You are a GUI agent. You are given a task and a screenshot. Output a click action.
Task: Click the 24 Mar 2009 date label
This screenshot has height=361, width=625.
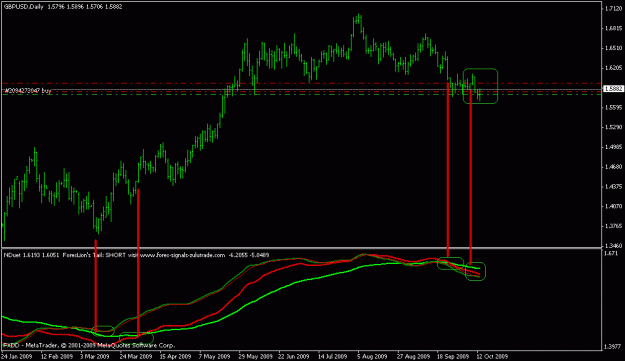click(136, 356)
